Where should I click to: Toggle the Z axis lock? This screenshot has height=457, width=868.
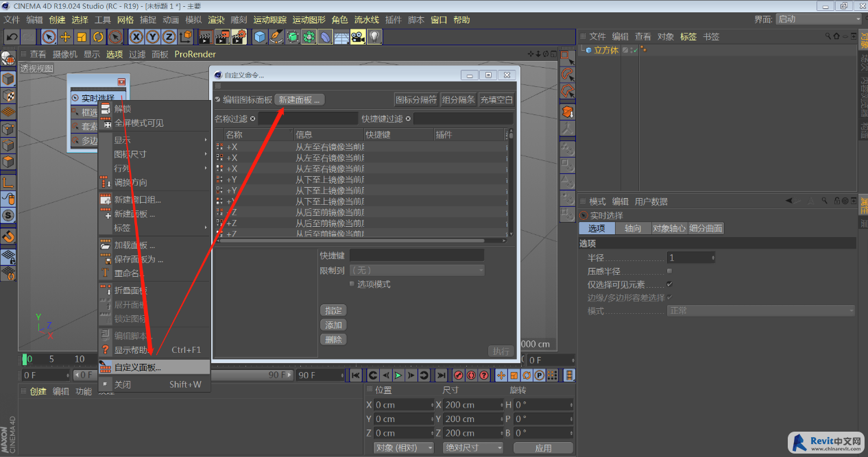point(169,36)
